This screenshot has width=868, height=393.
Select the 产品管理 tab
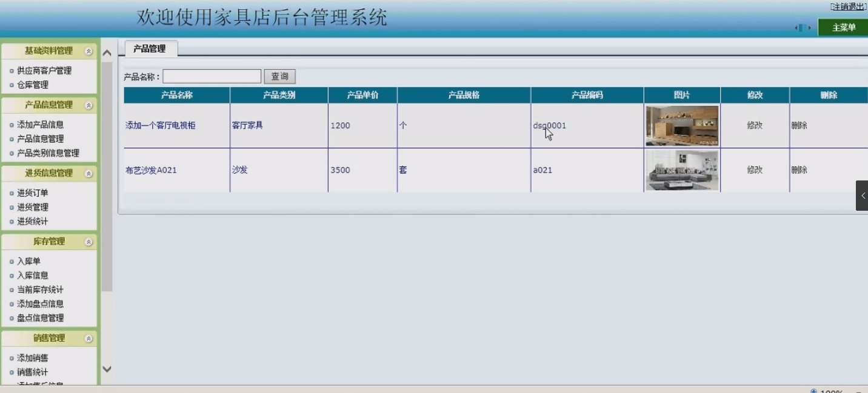[x=150, y=48]
